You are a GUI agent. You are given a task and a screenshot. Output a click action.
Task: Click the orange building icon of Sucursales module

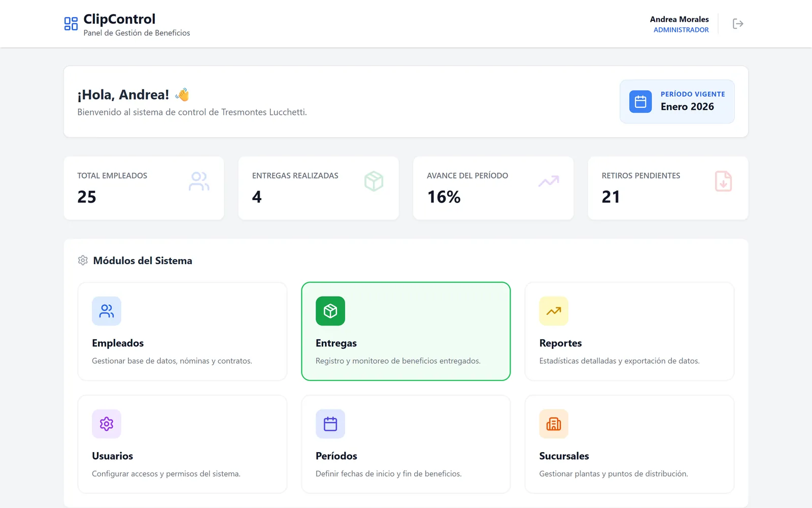coord(554,424)
